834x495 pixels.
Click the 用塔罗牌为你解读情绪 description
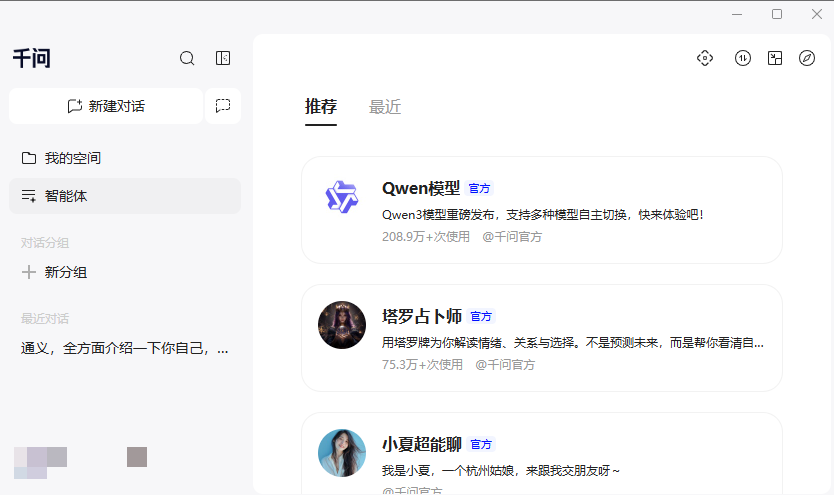572,343
